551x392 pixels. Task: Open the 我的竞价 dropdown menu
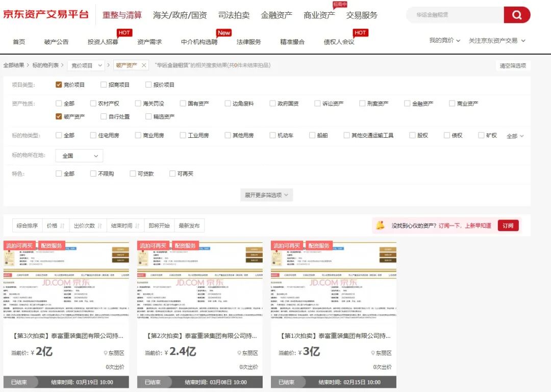point(442,40)
